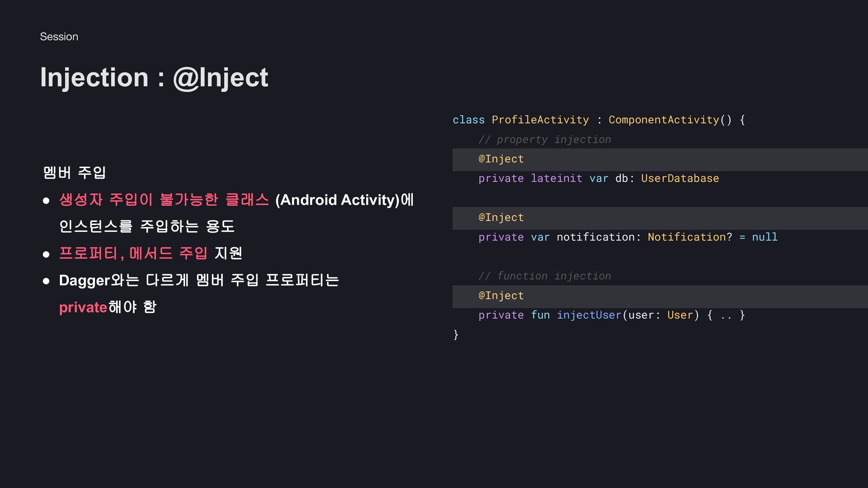Click the second highlighted @Inject annotation
The image size is (868, 488).
[501, 217]
